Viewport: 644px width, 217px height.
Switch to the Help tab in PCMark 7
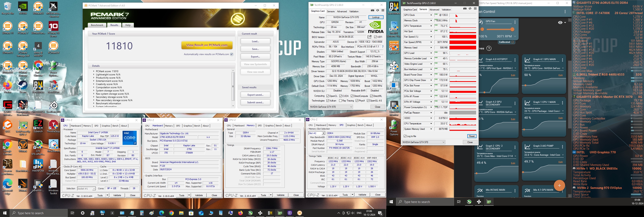128,25
